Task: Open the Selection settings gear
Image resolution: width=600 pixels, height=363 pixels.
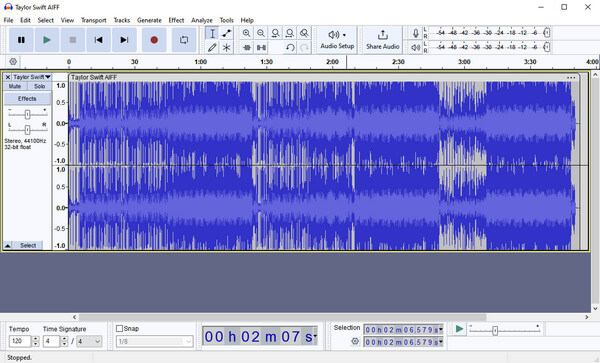Action: (355, 341)
